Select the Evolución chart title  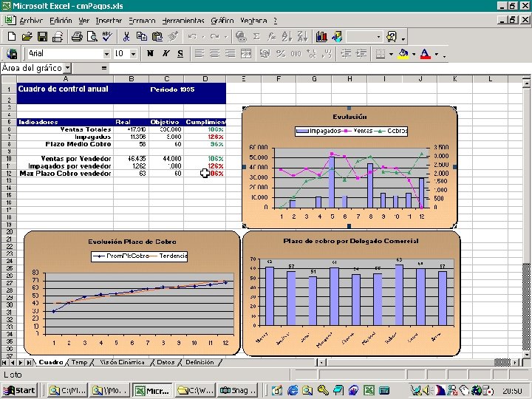click(x=349, y=117)
